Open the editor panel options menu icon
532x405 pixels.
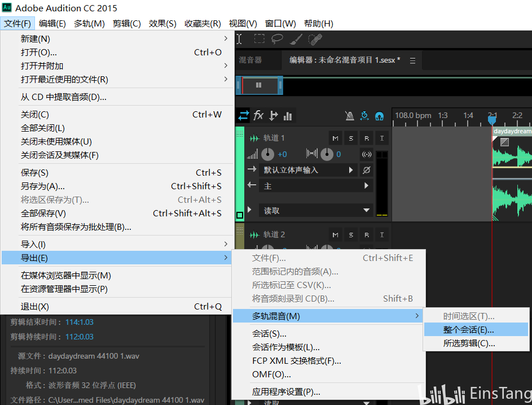click(x=412, y=60)
